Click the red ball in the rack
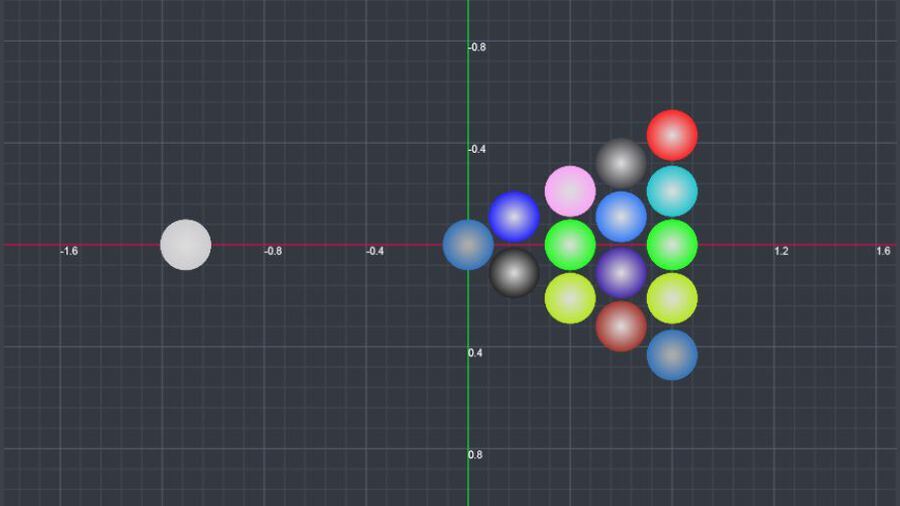 coord(672,135)
